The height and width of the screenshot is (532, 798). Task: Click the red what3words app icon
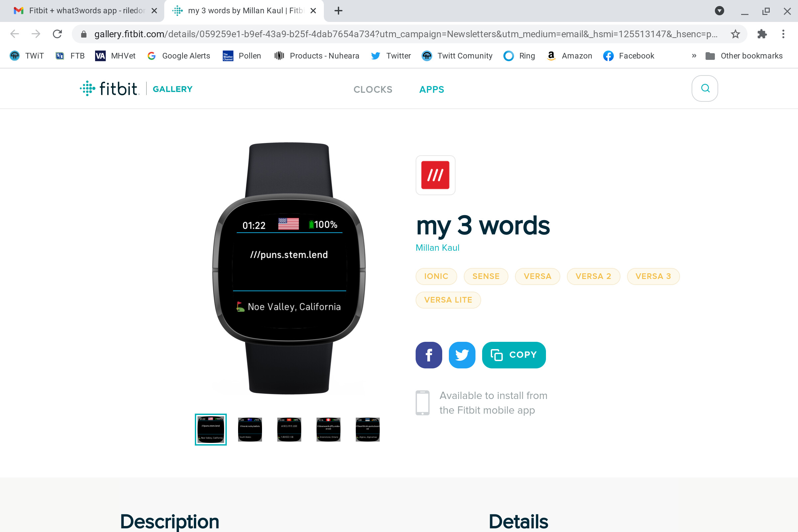(x=435, y=175)
